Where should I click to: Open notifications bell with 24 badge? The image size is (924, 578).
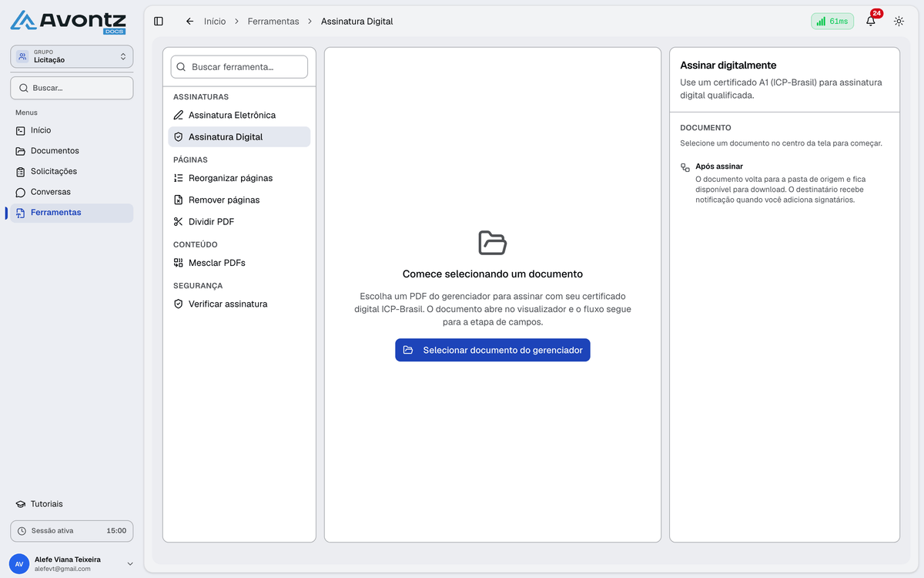pyautogui.click(x=871, y=21)
